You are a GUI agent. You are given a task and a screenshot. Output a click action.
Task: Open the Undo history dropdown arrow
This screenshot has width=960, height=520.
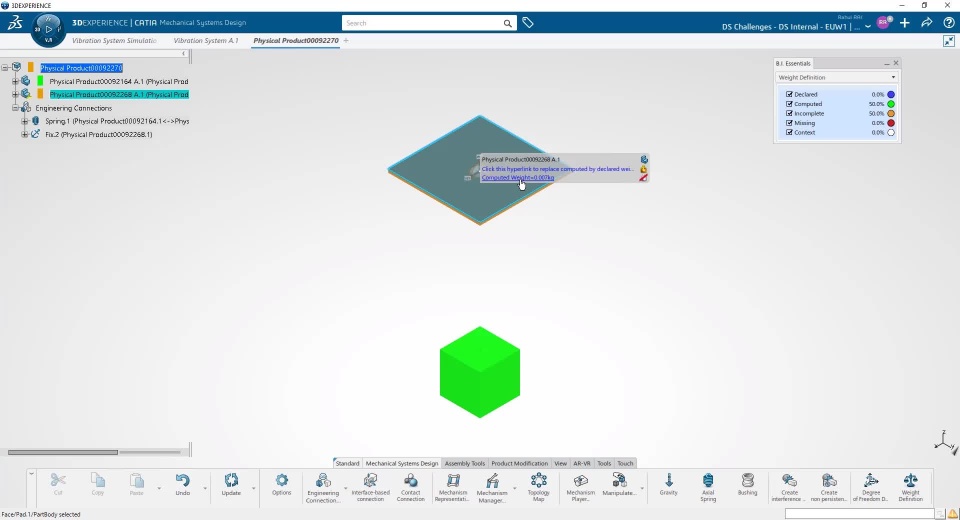204,488
